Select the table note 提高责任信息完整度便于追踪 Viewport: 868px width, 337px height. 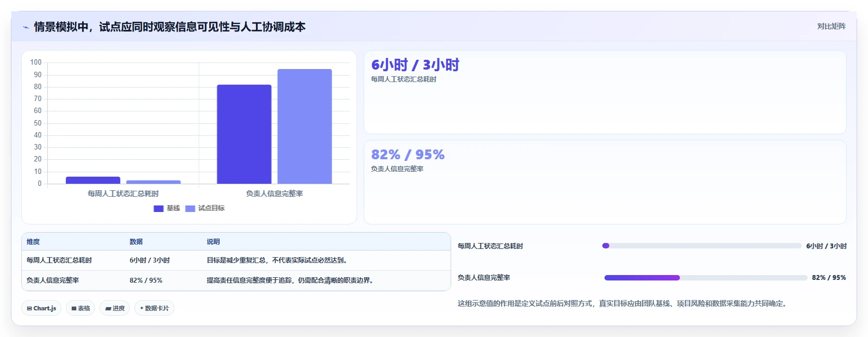click(290, 280)
